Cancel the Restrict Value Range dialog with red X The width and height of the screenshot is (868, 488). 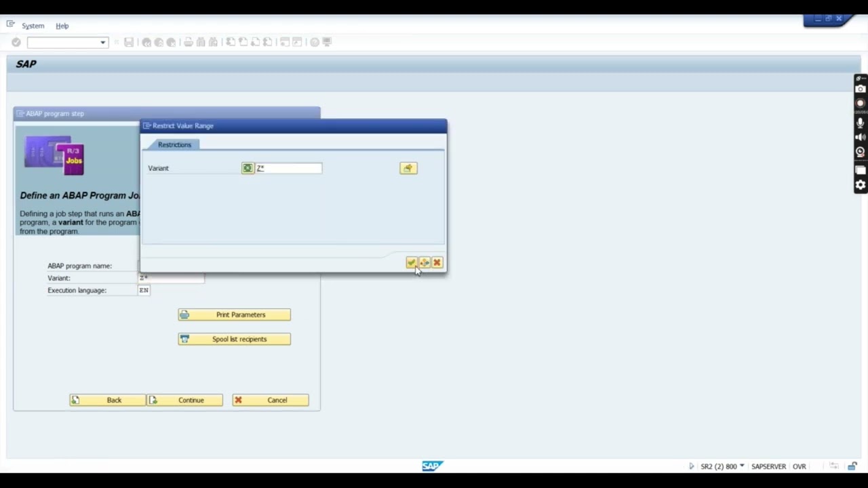tap(437, 262)
